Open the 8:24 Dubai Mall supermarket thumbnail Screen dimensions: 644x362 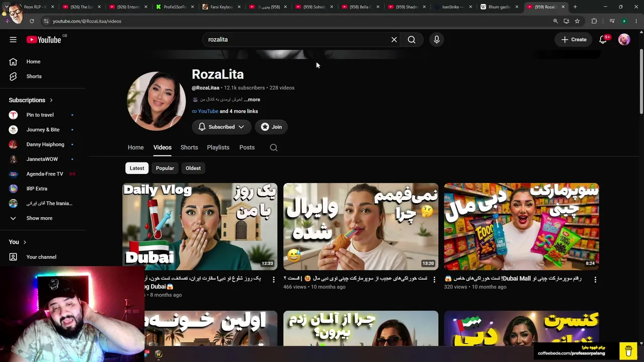click(522, 227)
